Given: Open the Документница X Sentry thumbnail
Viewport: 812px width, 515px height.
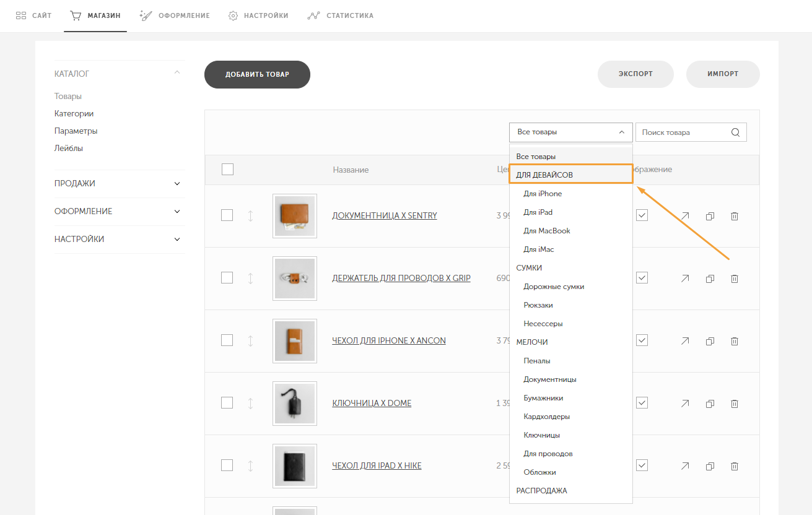Looking at the screenshot, I should tap(295, 216).
